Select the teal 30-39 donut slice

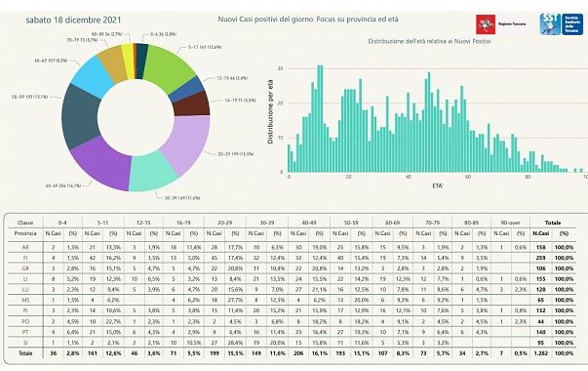152,173
